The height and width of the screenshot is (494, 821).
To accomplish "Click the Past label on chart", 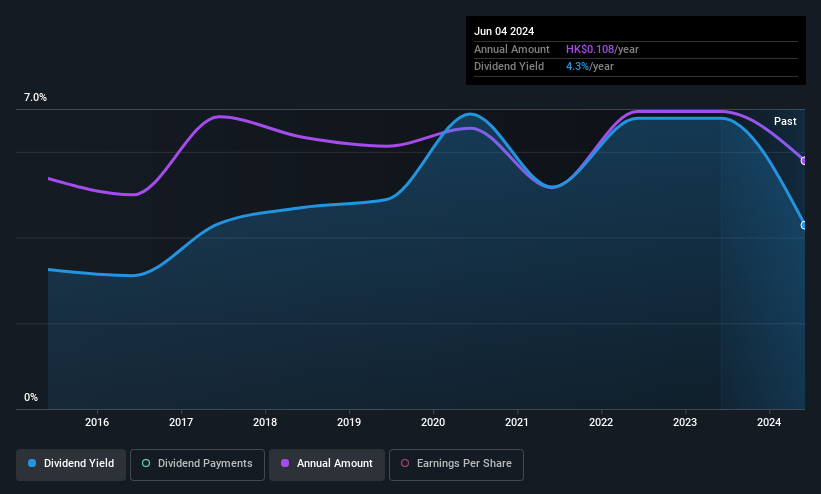I will tap(785, 122).
